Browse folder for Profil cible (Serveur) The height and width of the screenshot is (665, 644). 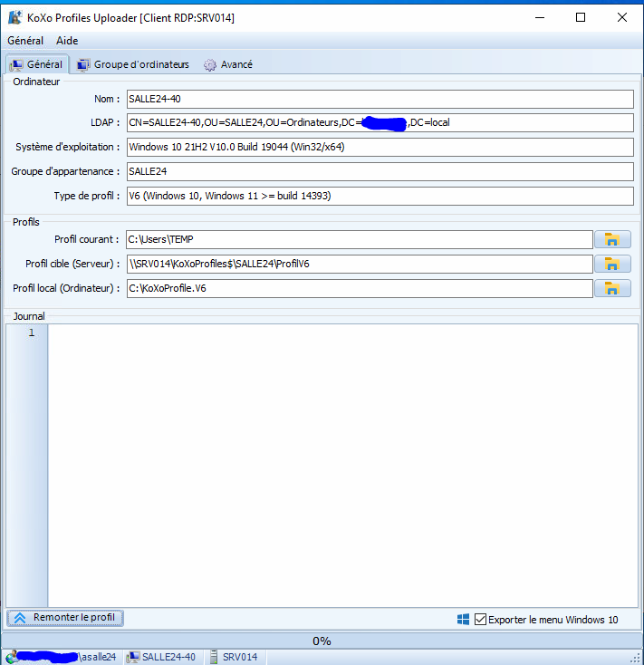click(612, 265)
